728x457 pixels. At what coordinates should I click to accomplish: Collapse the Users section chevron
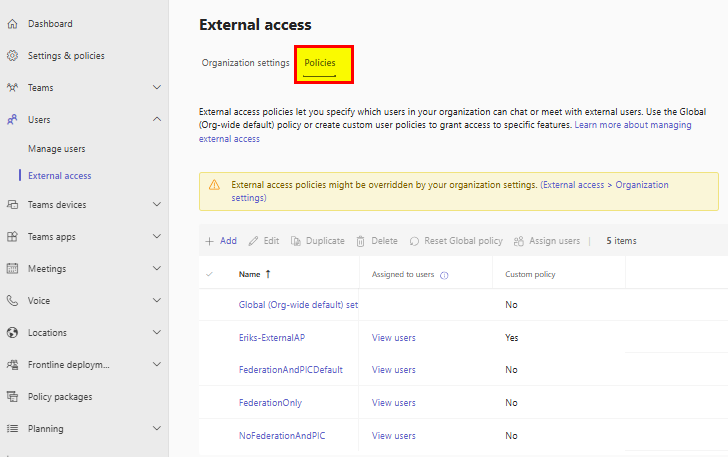click(157, 120)
